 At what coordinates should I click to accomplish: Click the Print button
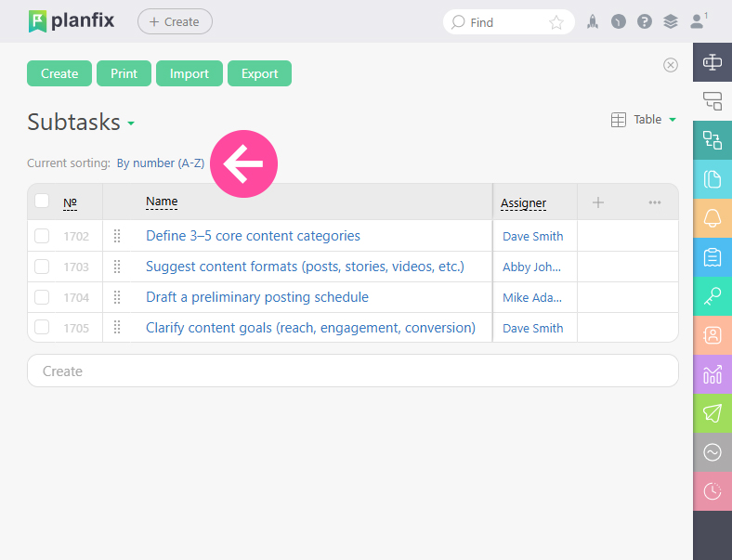pos(124,73)
